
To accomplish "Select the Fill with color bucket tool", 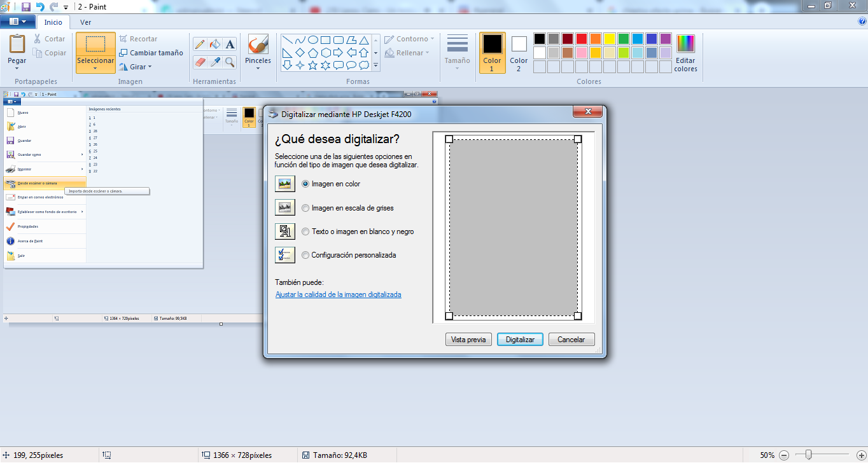I will click(215, 44).
